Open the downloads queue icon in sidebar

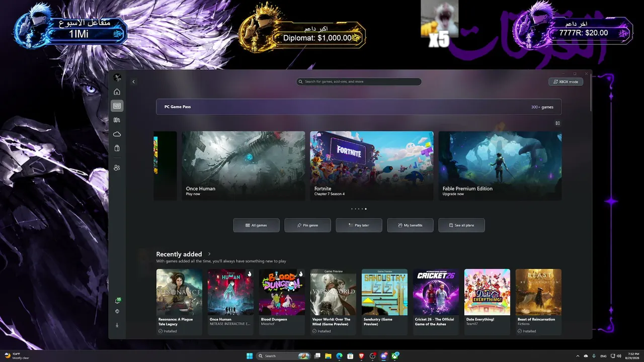point(117,325)
